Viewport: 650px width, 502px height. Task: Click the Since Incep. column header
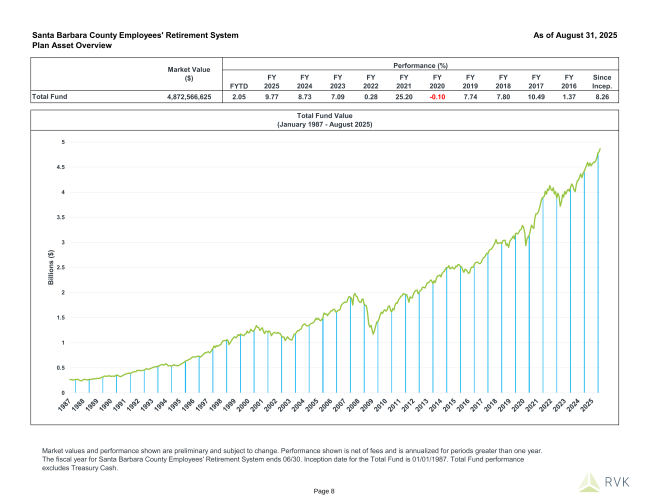(x=601, y=82)
